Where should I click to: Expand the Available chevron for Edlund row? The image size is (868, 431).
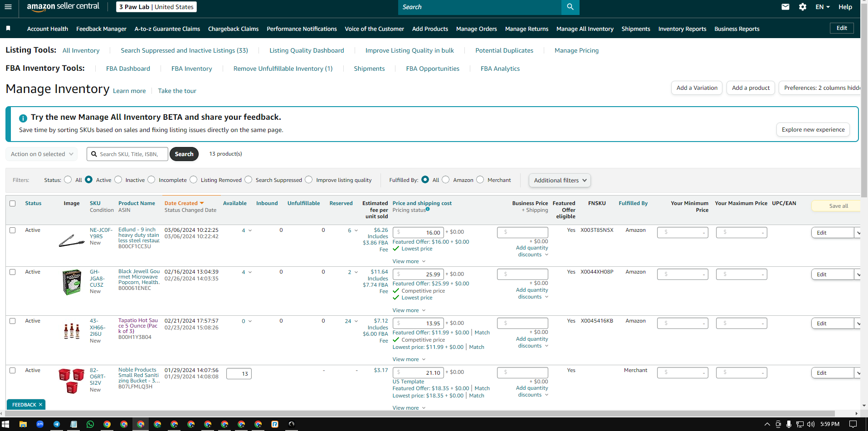click(250, 231)
